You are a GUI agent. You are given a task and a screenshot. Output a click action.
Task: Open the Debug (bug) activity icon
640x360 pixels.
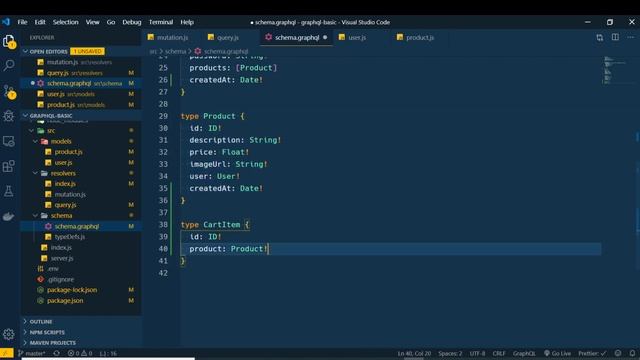pyautogui.click(x=9, y=116)
